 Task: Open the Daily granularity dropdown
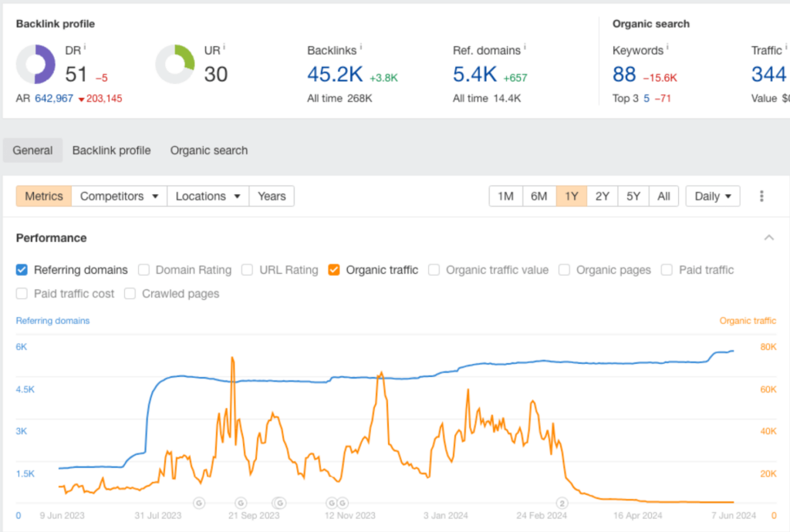coord(712,196)
